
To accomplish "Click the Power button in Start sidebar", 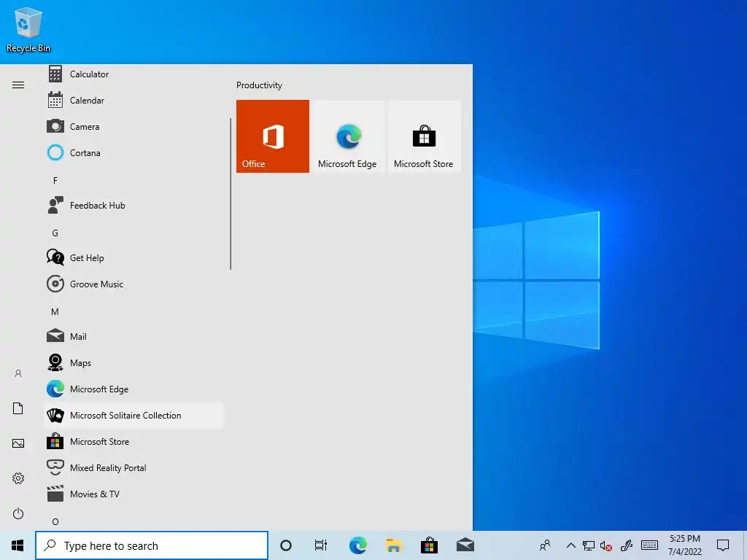I will click(x=18, y=513).
